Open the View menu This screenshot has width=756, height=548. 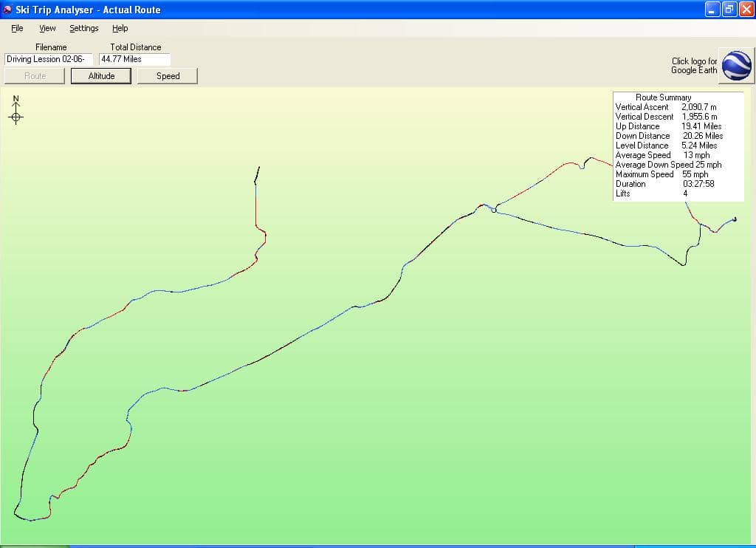pyautogui.click(x=47, y=28)
